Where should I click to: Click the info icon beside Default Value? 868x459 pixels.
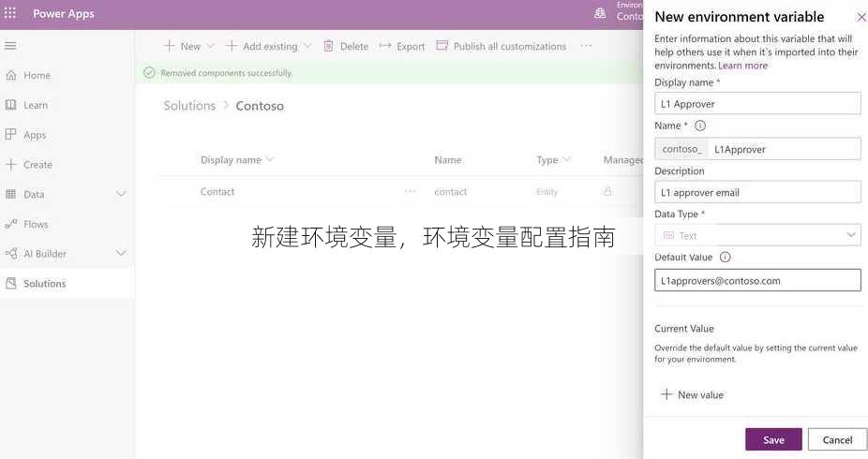(x=726, y=258)
